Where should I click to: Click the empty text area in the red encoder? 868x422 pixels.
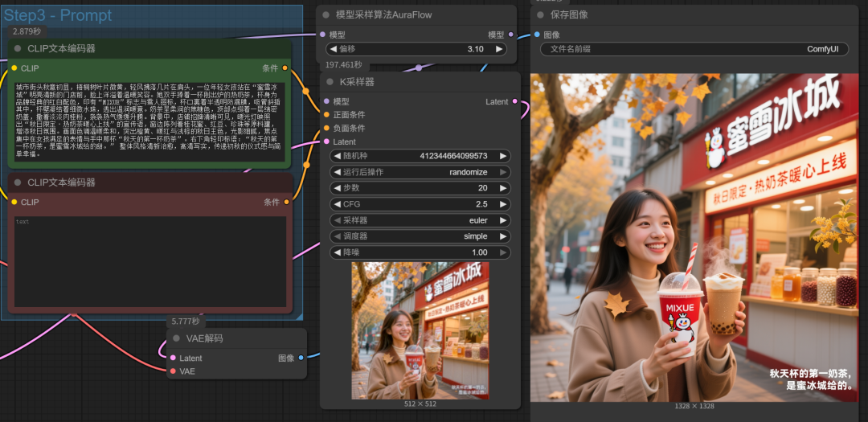(x=150, y=262)
